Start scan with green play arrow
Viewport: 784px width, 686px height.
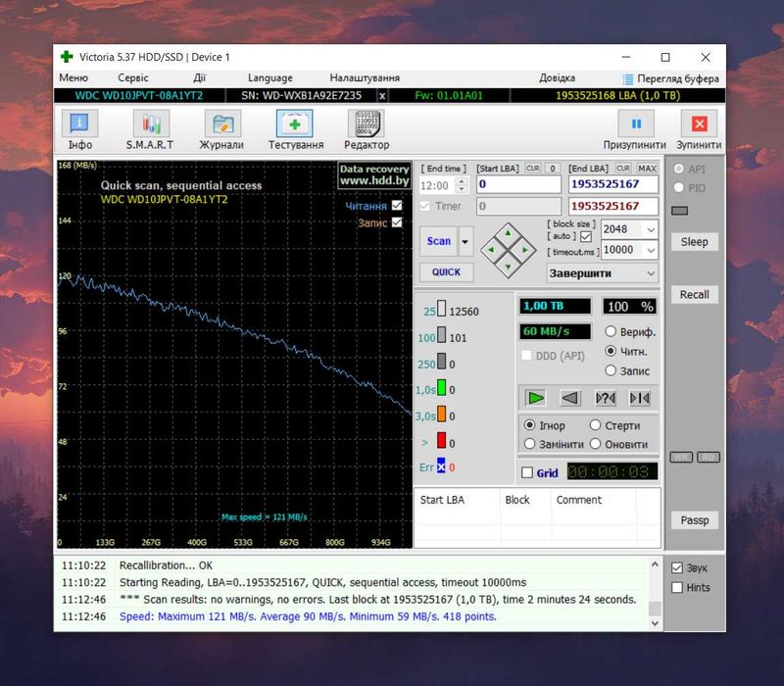536,398
